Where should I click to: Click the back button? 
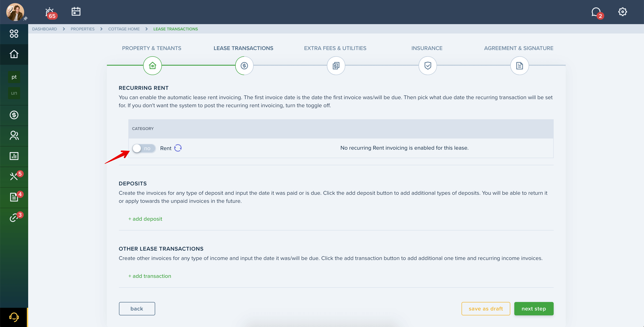[x=137, y=309]
